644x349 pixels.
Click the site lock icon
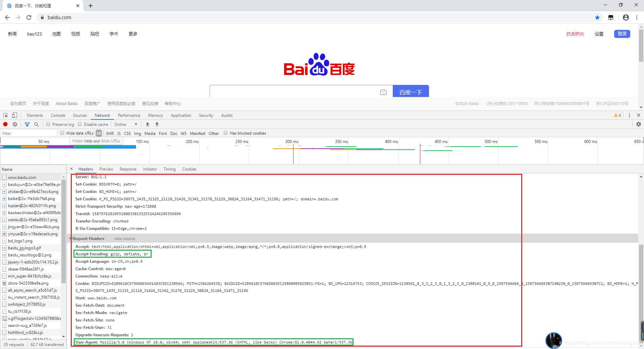click(42, 17)
